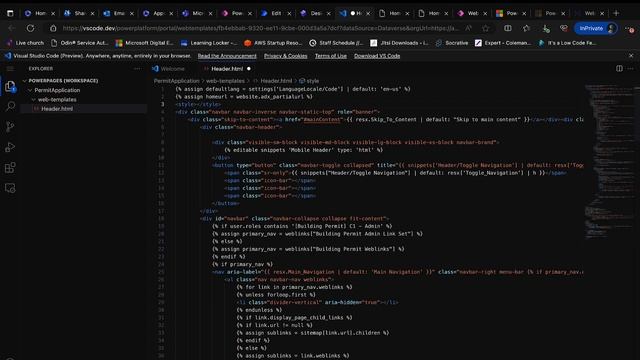Go back in browser history
The width and height of the screenshot is (640, 360).
[x=11, y=28]
